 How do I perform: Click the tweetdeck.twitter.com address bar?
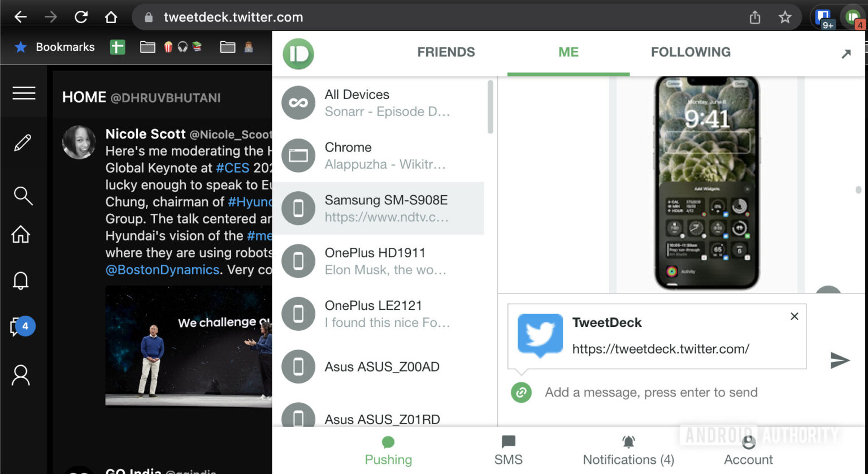[x=466, y=18]
